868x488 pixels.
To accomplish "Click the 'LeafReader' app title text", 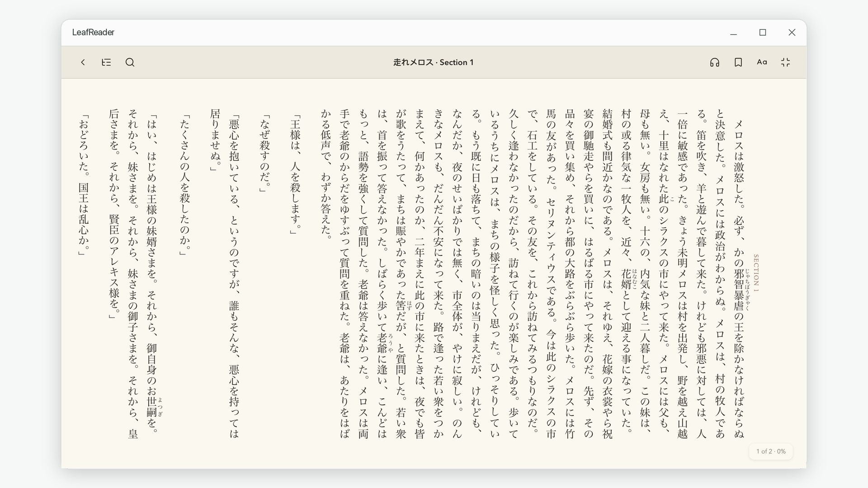I will point(93,32).
